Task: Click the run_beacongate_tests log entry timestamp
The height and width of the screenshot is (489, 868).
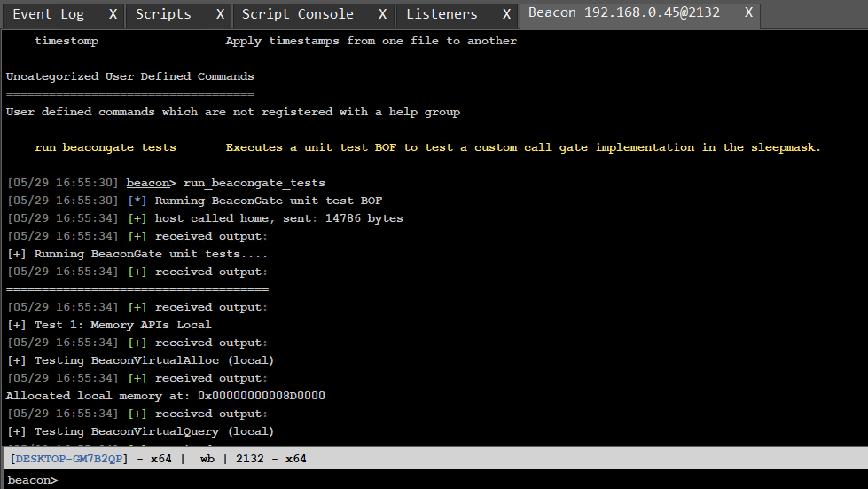Action: [x=63, y=182]
